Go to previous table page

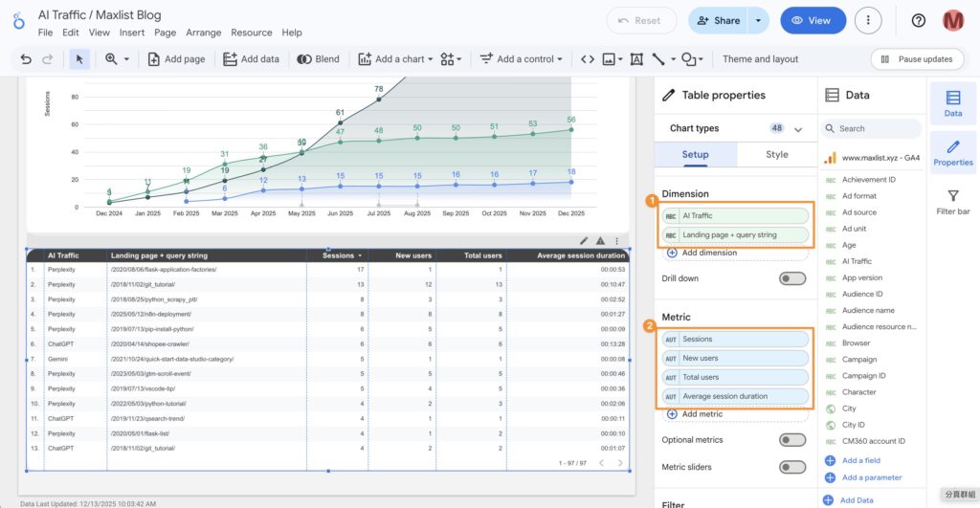pyautogui.click(x=601, y=463)
